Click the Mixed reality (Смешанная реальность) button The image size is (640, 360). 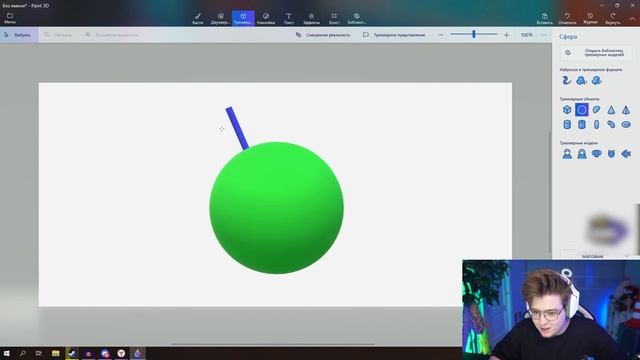(322, 35)
